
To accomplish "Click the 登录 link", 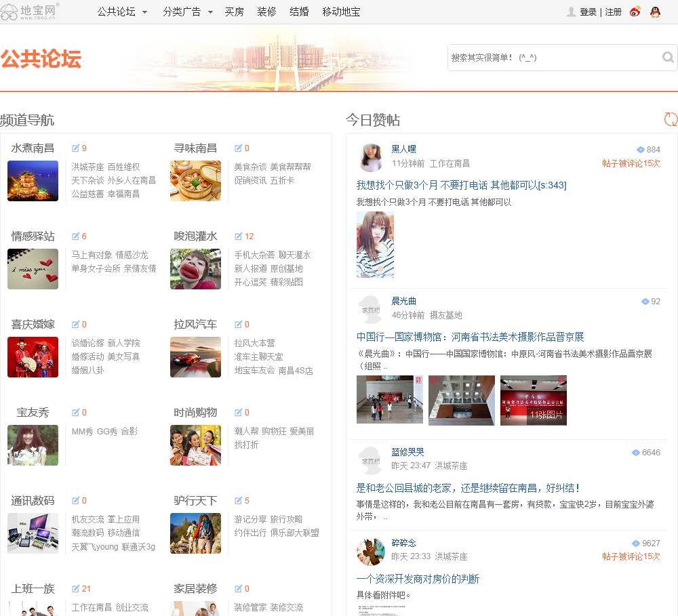I will (588, 12).
